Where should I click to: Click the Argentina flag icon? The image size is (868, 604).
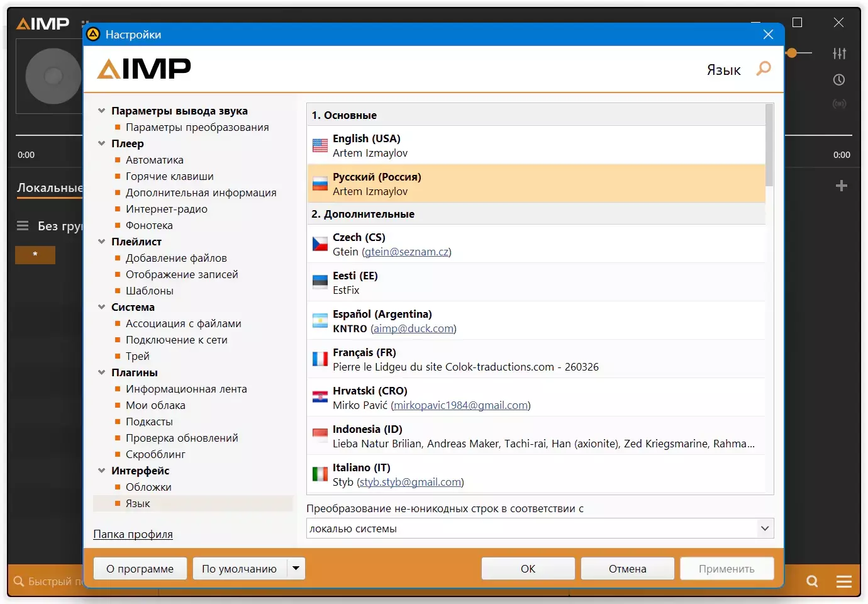320,321
